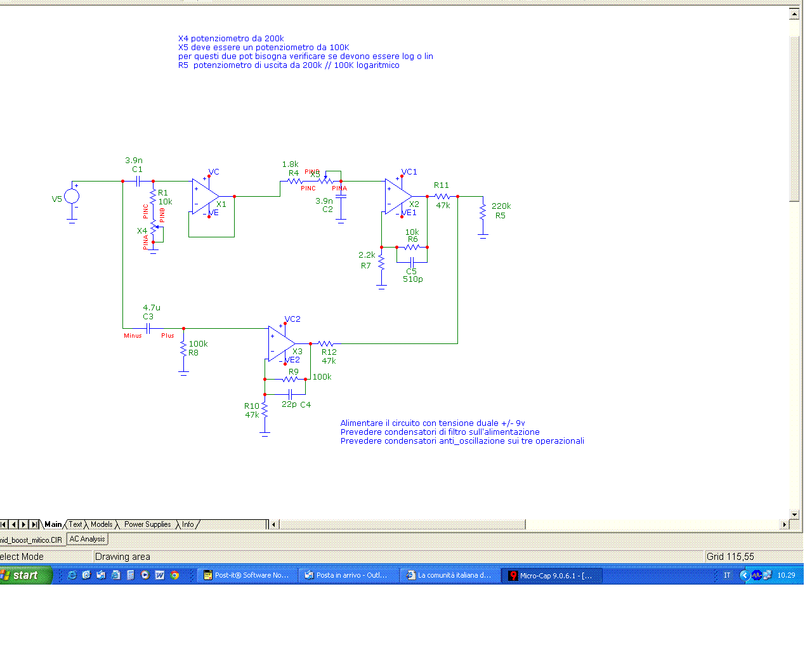The image size is (812, 650).
Task: Launch Google Chrome from quick launch
Action: pyautogui.click(x=174, y=575)
